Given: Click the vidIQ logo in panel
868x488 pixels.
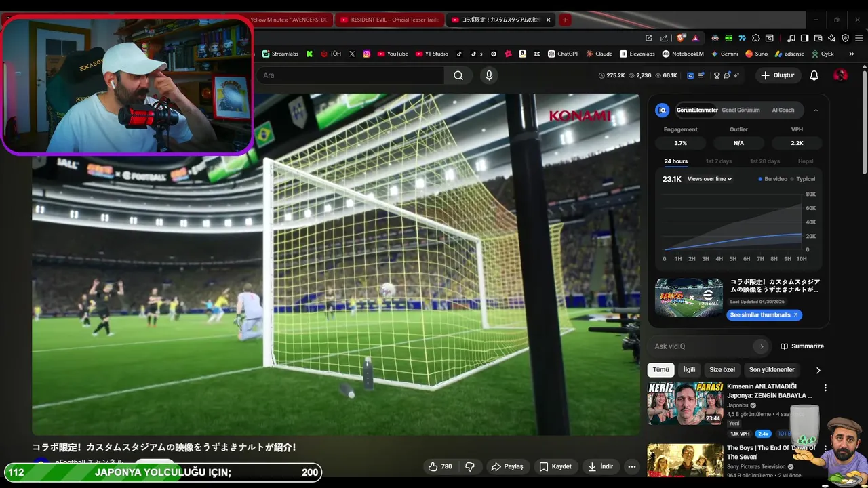Looking at the screenshot, I should click(x=663, y=110).
